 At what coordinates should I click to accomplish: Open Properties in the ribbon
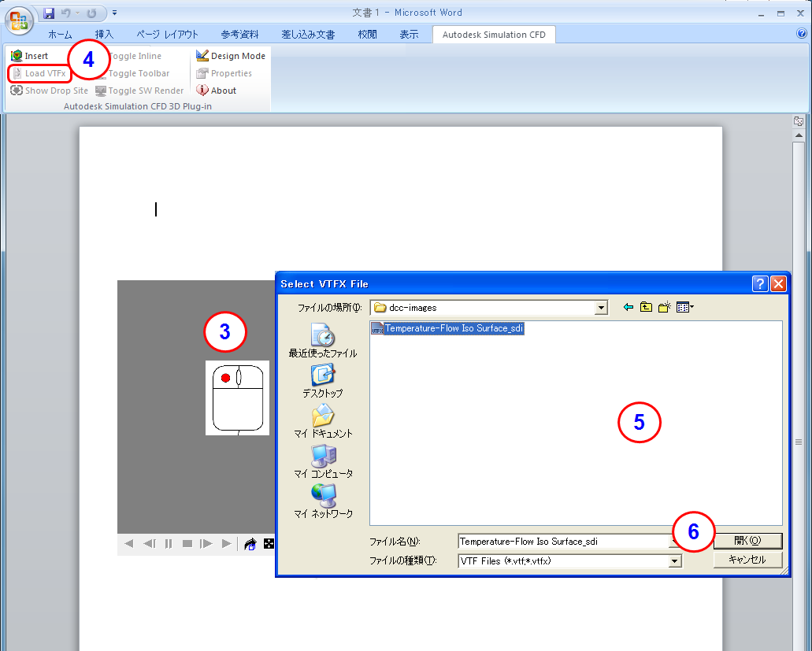click(224, 73)
